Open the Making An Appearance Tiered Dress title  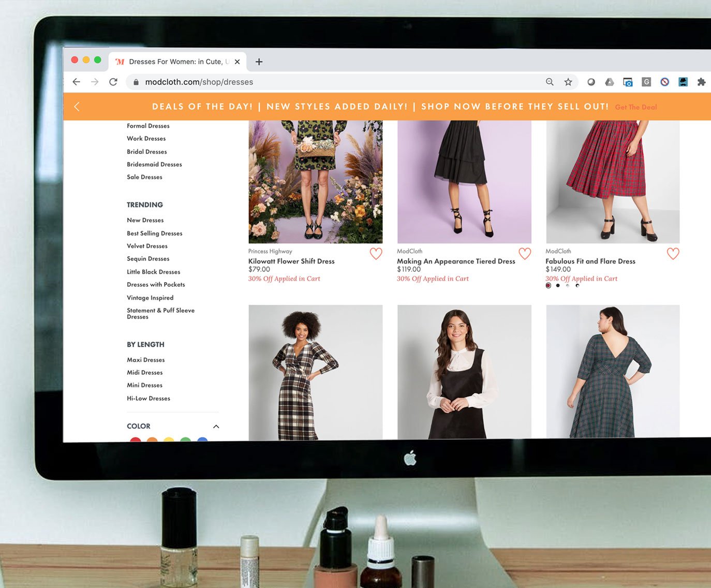click(456, 261)
